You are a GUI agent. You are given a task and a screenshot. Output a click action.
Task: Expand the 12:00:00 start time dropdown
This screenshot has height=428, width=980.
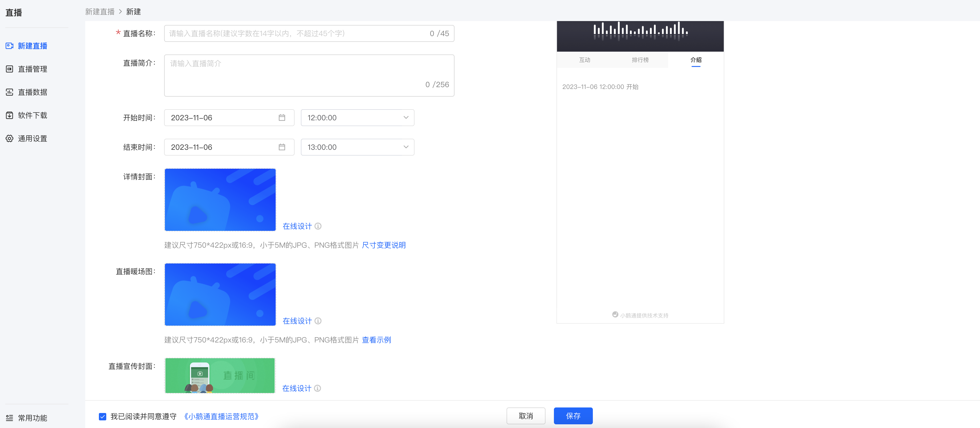[357, 118]
